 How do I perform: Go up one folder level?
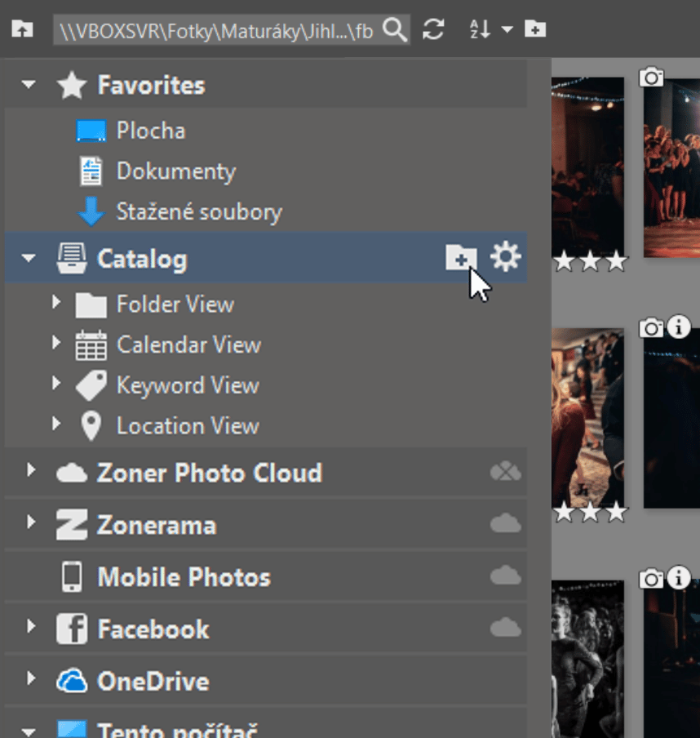(x=22, y=29)
